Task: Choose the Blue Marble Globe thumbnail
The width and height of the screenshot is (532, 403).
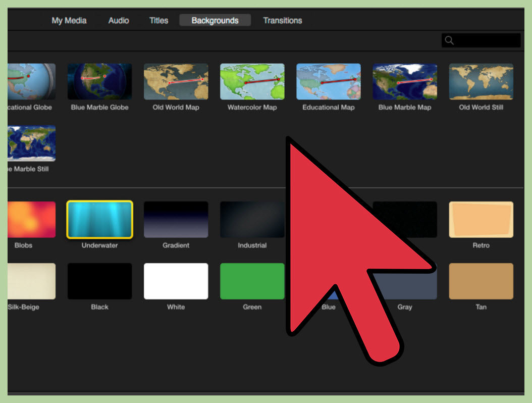Action: pyautogui.click(x=100, y=81)
